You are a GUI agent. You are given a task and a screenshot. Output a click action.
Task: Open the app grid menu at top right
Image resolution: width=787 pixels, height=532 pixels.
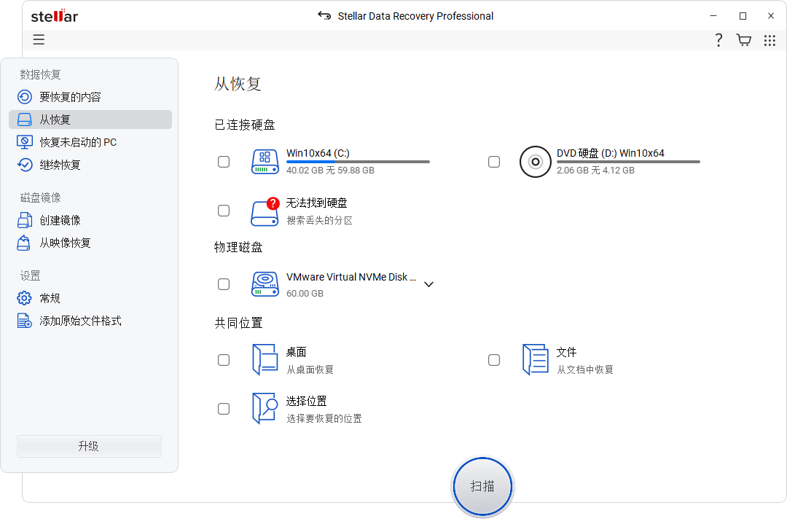tap(770, 39)
